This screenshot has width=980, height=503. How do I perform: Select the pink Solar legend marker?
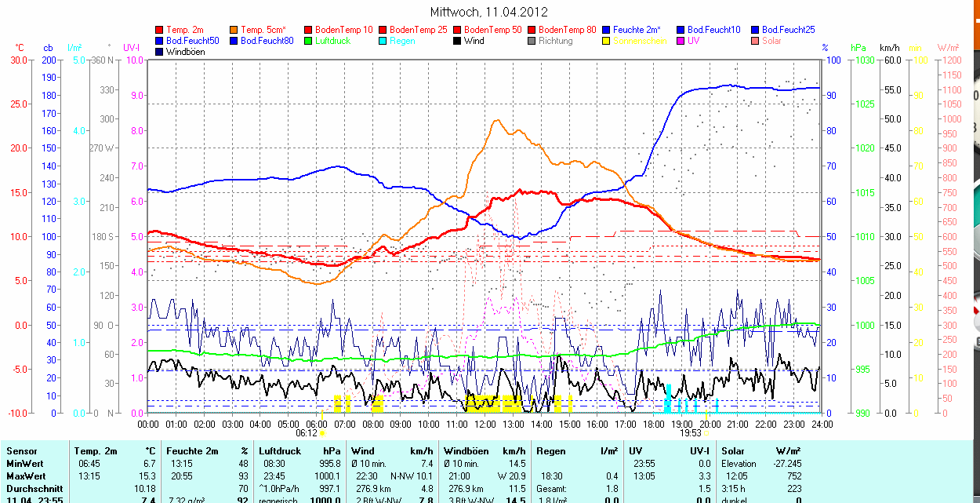[755, 41]
